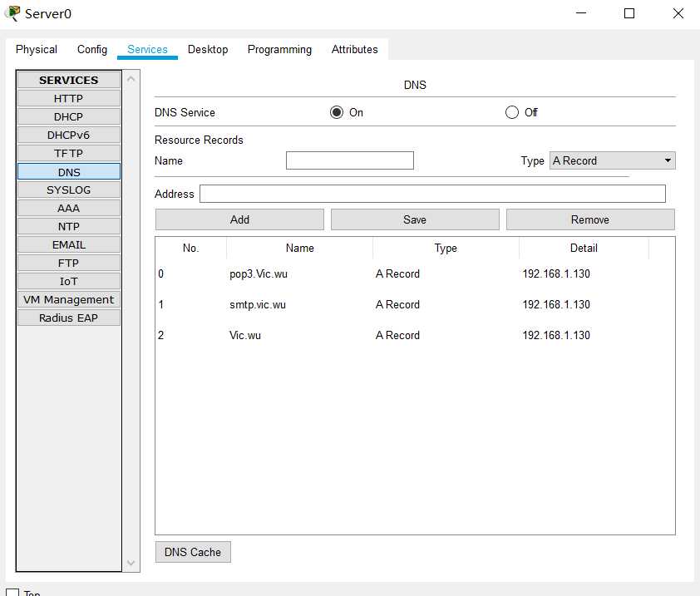Image resolution: width=700 pixels, height=596 pixels.
Task: Click the Server0 Packet Tracer window icon
Action: tap(12, 13)
